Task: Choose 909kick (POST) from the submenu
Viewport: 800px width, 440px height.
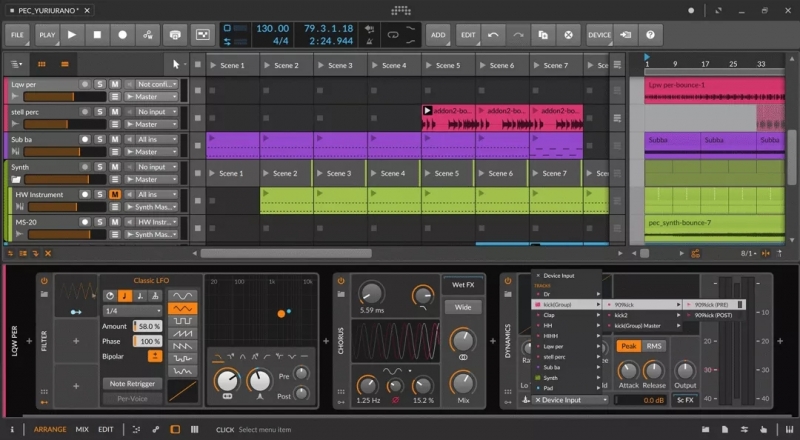Action: [713, 315]
